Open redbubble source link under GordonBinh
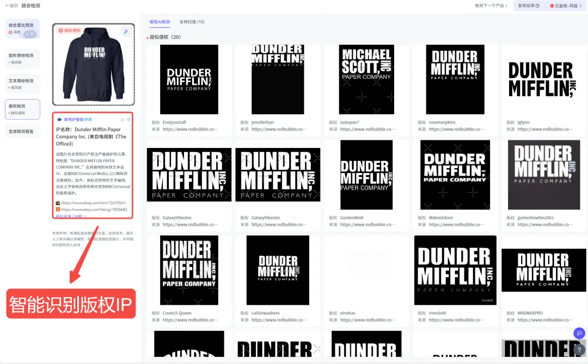This screenshot has width=588, height=364. (368, 225)
